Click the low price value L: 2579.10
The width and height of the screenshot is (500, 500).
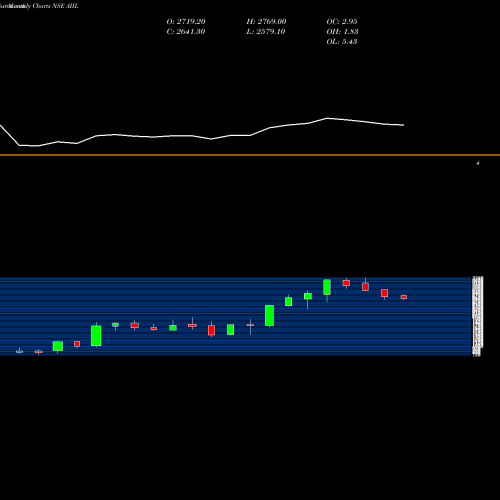[266, 32]
